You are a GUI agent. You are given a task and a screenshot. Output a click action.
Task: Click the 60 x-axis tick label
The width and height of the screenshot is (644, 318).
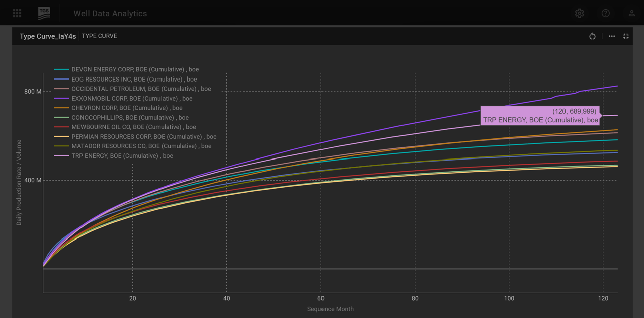[x=321, y=298]
